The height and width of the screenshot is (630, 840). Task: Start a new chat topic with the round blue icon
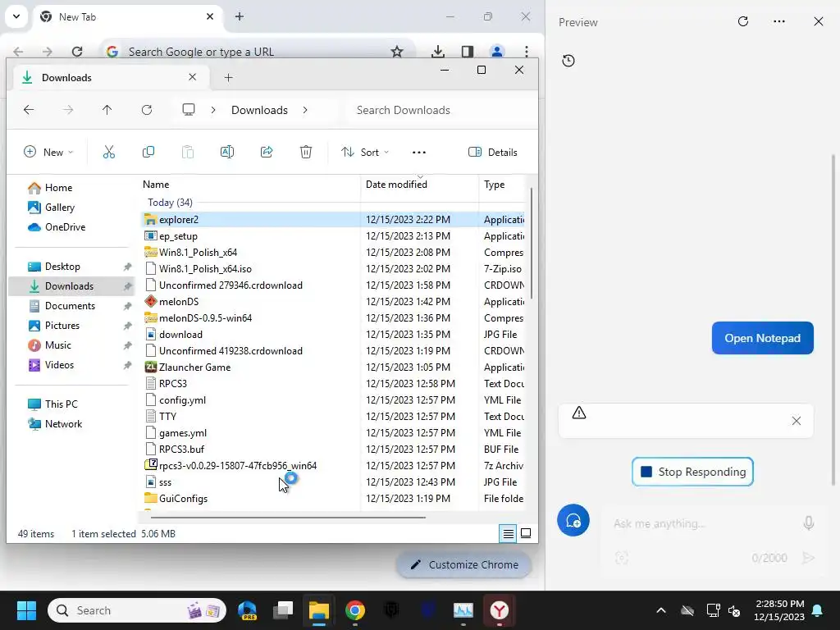573,520
